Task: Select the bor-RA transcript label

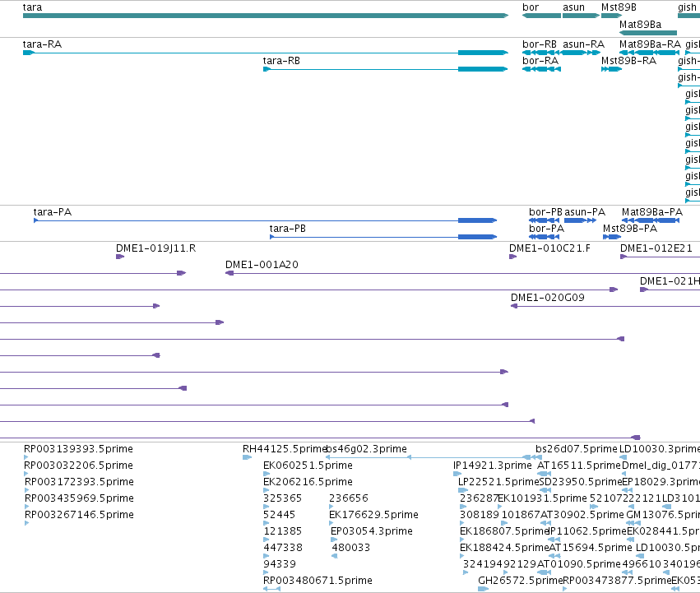Action: pos(540,61)
